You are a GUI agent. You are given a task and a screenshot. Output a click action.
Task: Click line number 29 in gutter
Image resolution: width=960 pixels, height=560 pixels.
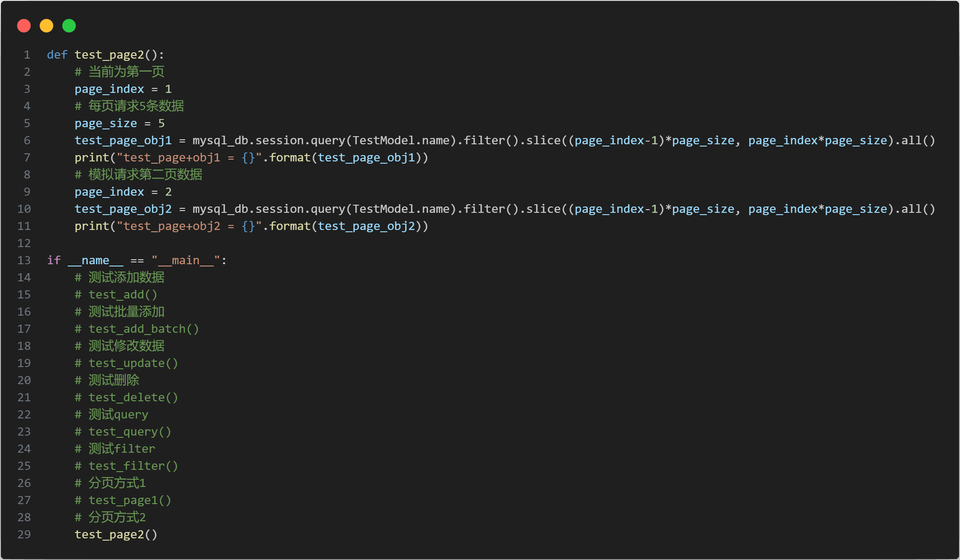click(24, 535)
